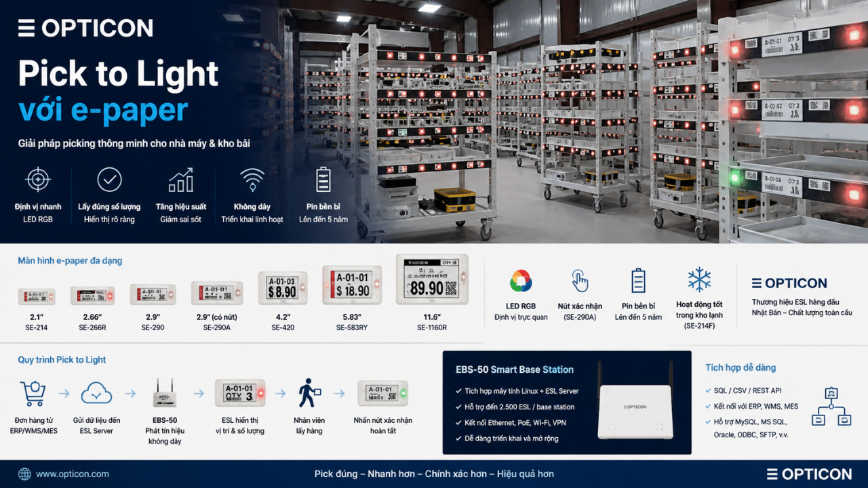868x488 pixels.
Task: Select the "Hiển thị rõ ràng" text
Action: tap(109, 220)
